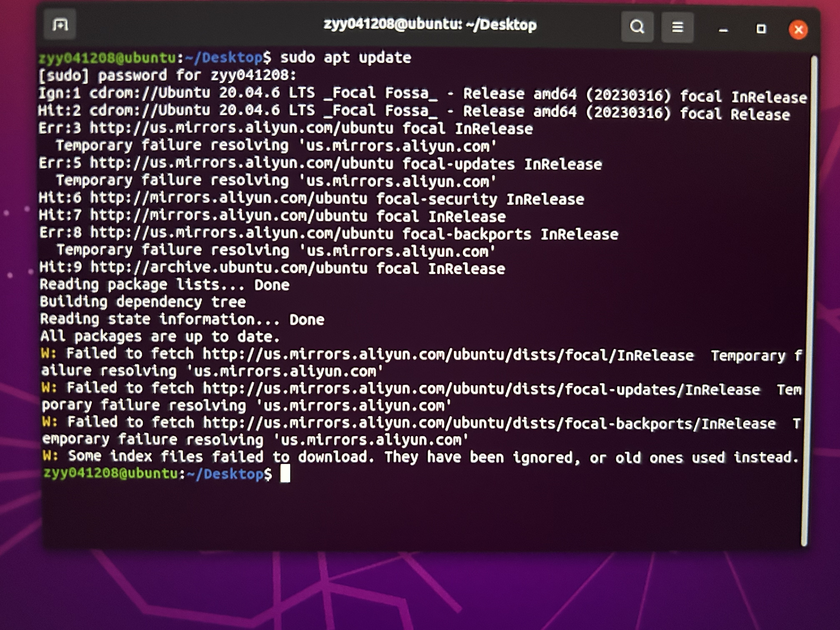Click the mirrors.aliyun.com URL on the Hit:7 line
840x630 pixels.
click(x=229, y=216)
